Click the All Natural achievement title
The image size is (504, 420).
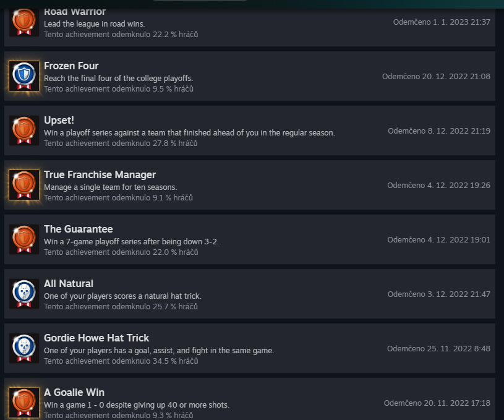click(x=69, y=283)
